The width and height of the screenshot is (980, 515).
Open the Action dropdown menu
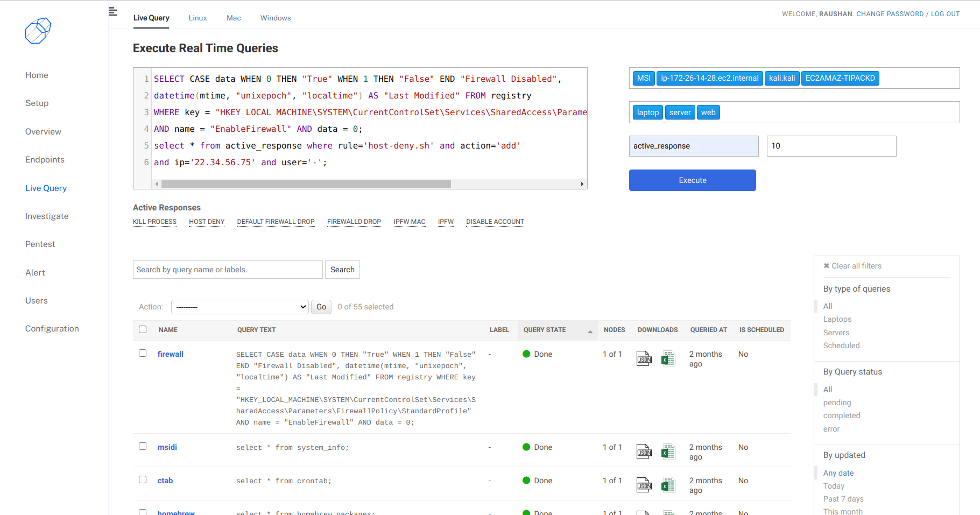(x=239, y=307)
